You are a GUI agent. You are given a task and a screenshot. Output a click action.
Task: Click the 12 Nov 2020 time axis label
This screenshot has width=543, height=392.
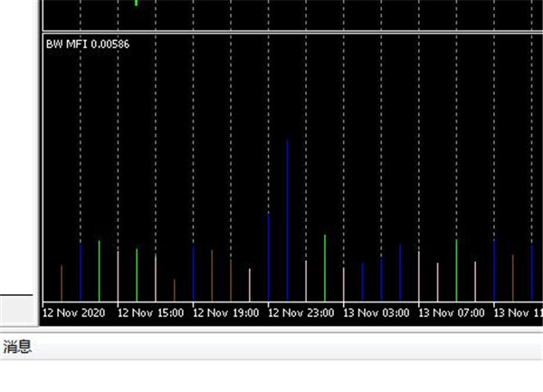(x=74, y=313)
